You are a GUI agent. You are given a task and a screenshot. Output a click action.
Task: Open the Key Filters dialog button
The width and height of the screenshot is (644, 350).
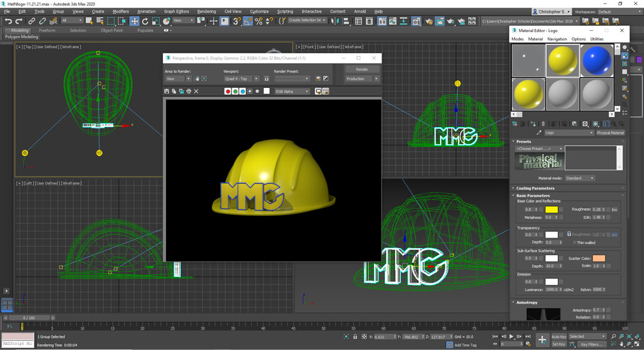click(592, 344)
